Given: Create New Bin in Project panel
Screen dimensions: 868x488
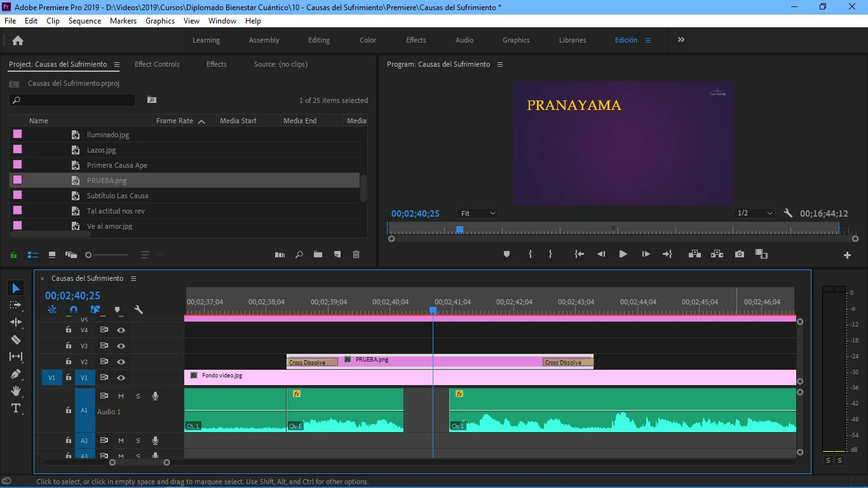Looking at the screenshot, I should 318,255.
